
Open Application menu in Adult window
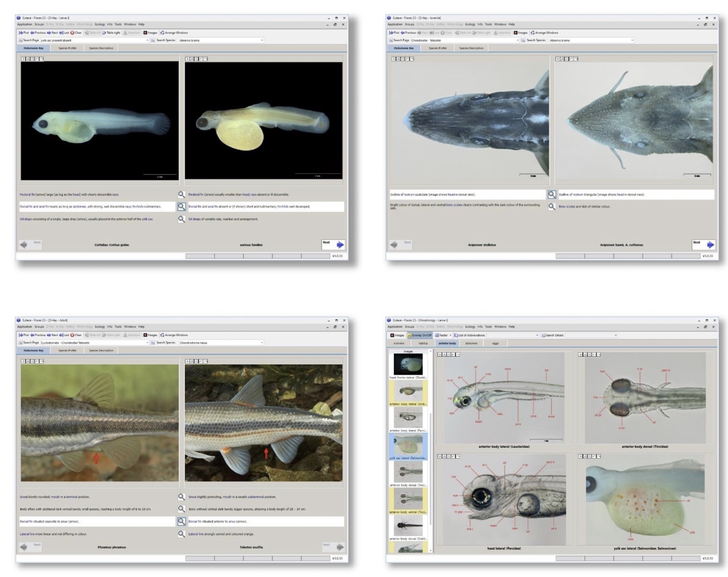pyautogui.click(x=25, y=327)
